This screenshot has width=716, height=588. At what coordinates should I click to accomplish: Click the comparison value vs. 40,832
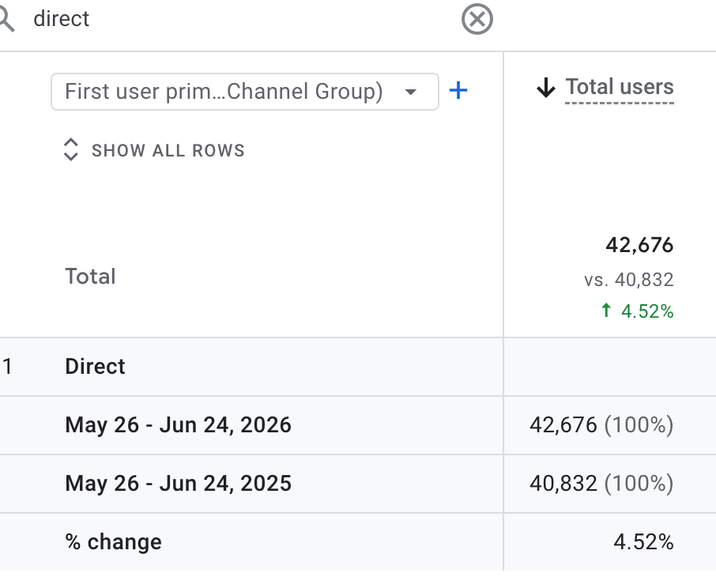click(x=629, y=280)
